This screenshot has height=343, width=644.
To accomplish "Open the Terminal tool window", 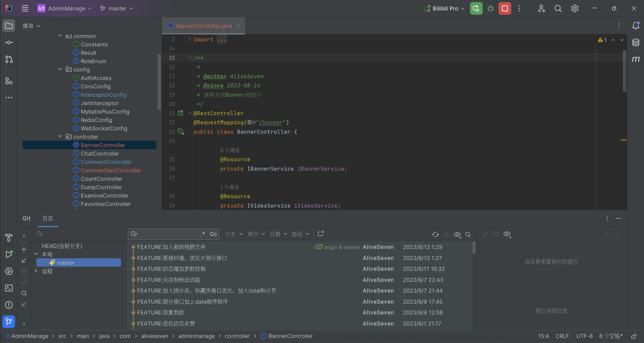I will pos(9,288).
